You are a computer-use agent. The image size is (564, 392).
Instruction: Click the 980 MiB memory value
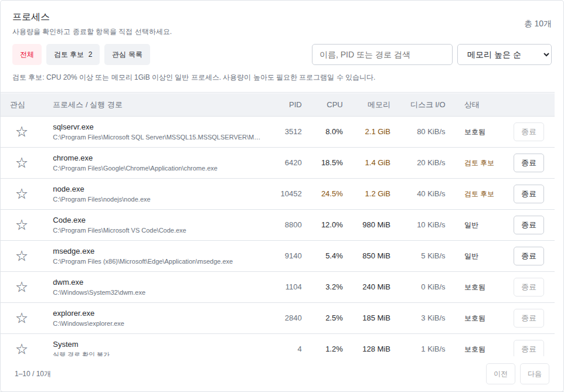coord(376,225)
